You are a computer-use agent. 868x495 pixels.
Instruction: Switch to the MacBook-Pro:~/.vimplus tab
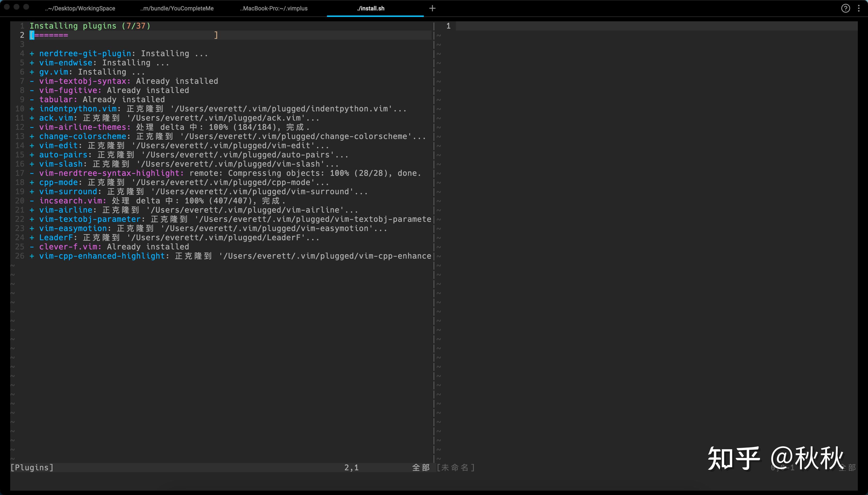(274, 8)
